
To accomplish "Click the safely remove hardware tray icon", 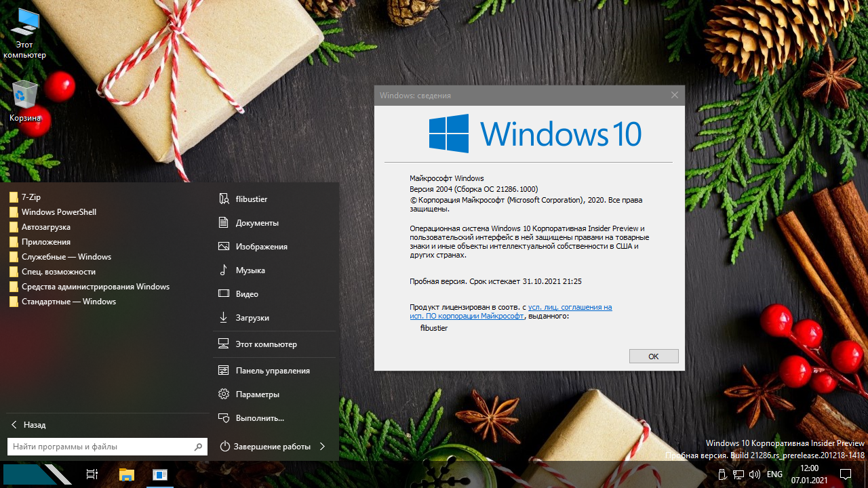I will tap(723, 474).
